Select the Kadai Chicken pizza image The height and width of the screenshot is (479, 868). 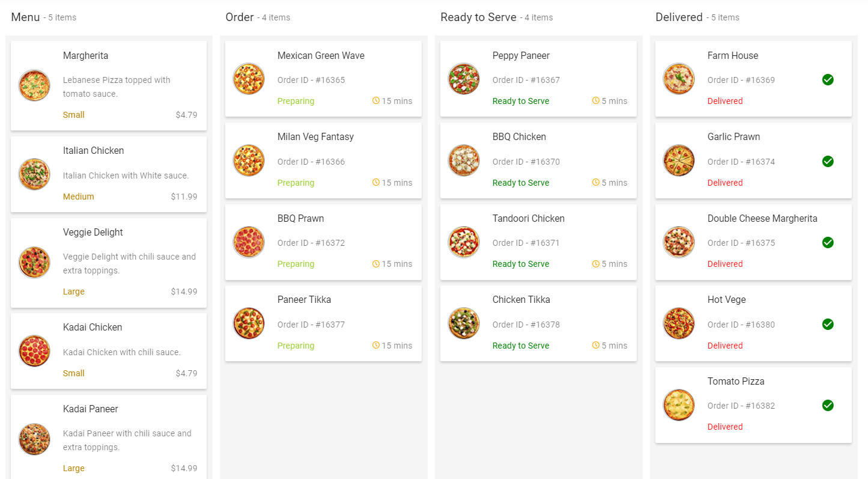pyautogui.click(x=34, y=351)
